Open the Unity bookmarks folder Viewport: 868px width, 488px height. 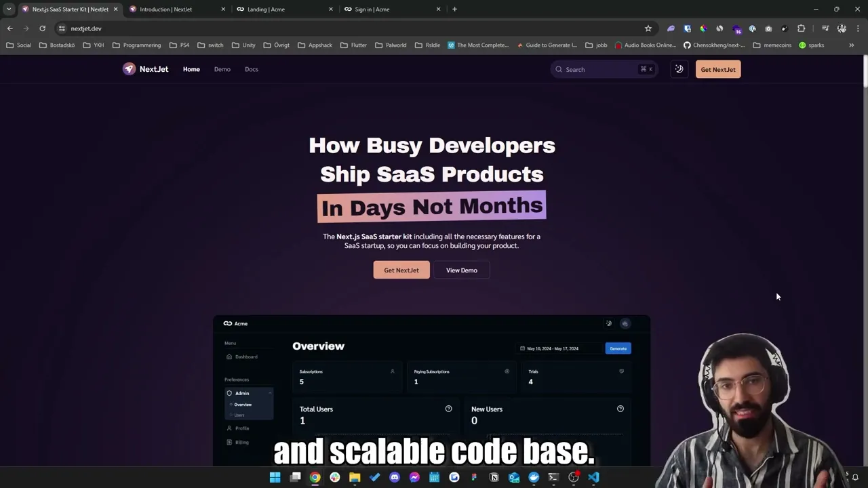click(243, 45)
